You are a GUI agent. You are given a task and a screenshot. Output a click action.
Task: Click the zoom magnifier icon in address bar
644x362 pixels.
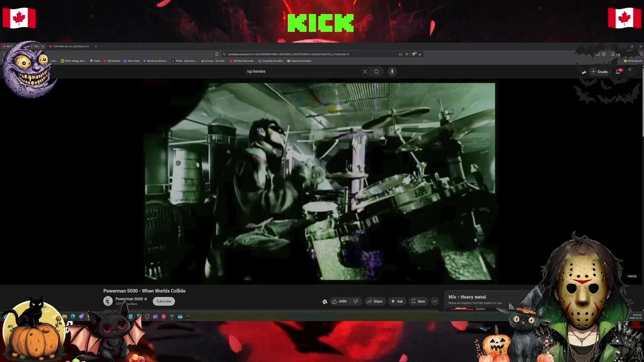pos(407,54)
